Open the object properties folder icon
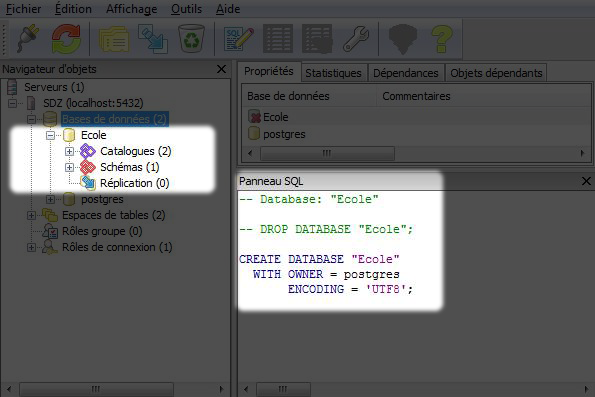This screenshot has height=397, width=595. click(114, 39)
